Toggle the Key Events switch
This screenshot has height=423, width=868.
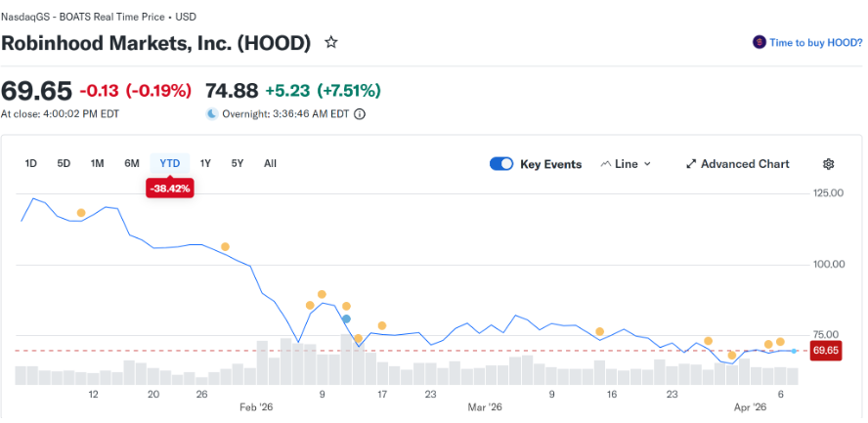click(501, 164)
